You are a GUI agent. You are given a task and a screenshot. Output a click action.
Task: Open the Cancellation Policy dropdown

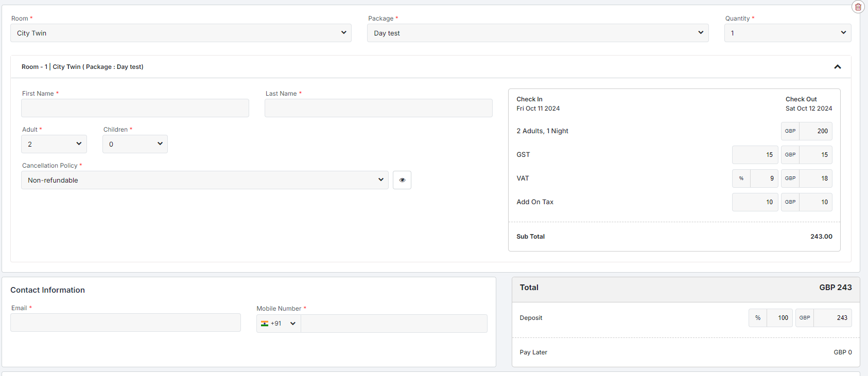[204, 180]
